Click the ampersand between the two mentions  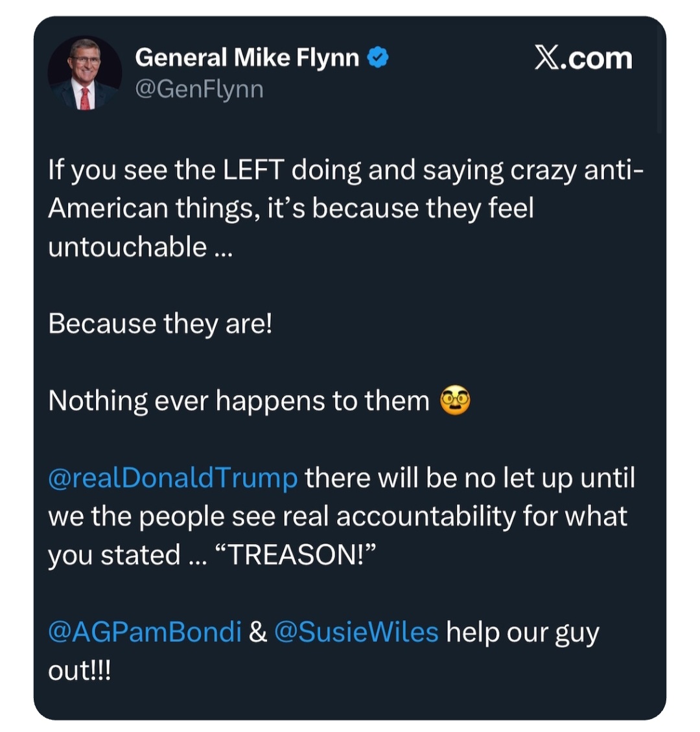pos(257,632)
